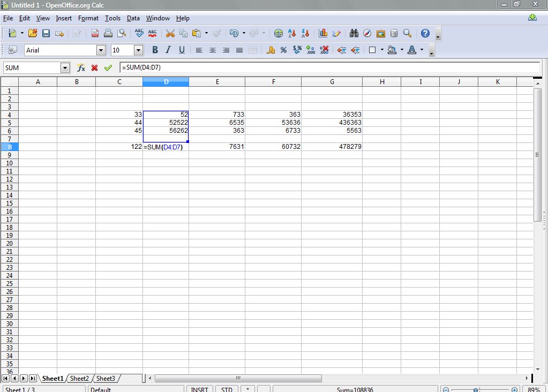Viewport: 548px width, 392px height.
Task: Open the Format menu
Action: pyautogui.click(x=88, y=18)
